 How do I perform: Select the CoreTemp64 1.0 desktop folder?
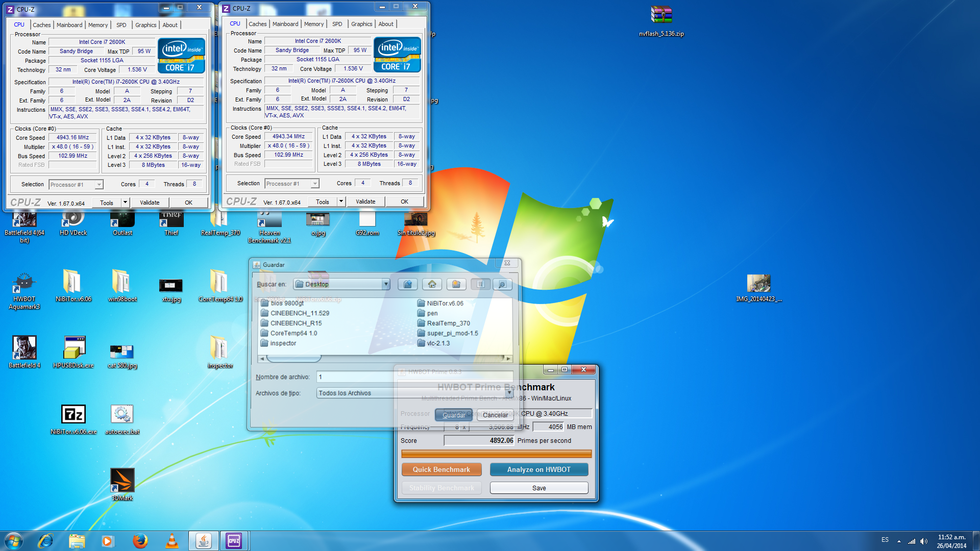(220, 286)
